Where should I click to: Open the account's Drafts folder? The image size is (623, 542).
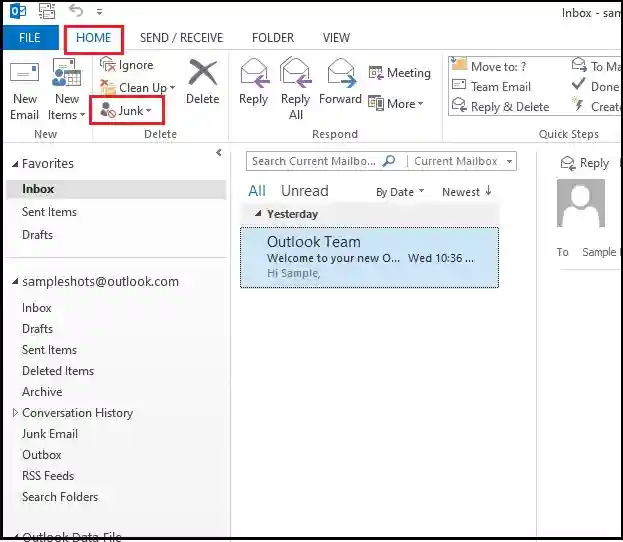pyautogui.click(x=37, y=329)
